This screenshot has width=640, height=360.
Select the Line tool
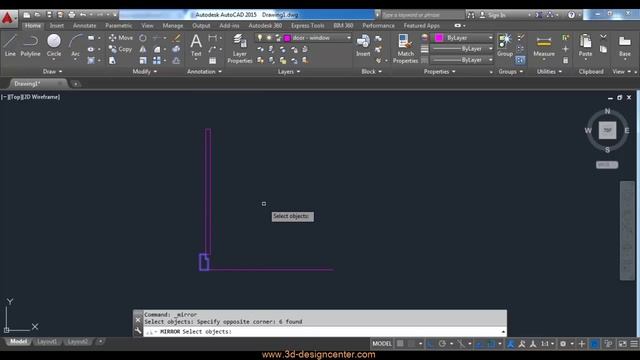click(x=10, y=45)
